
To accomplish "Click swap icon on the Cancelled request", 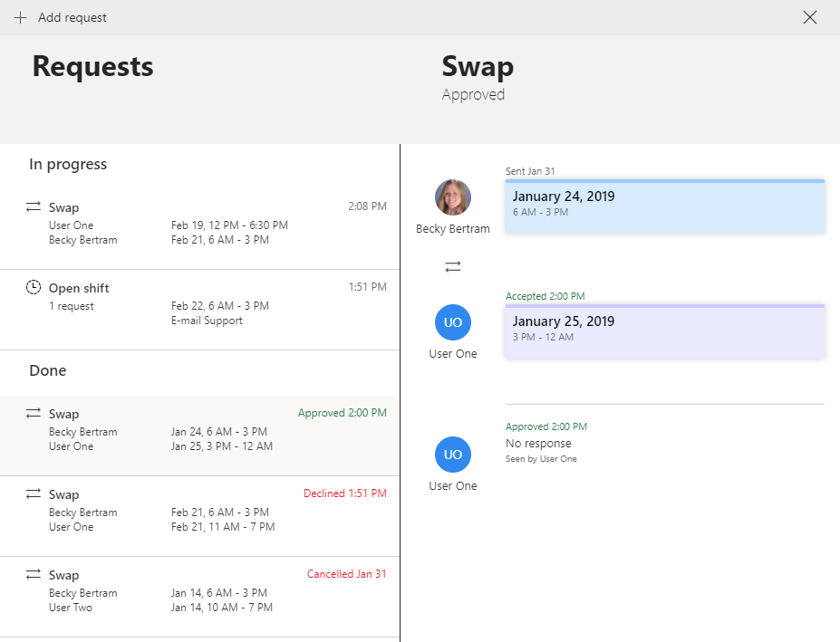I will [34, 574].
